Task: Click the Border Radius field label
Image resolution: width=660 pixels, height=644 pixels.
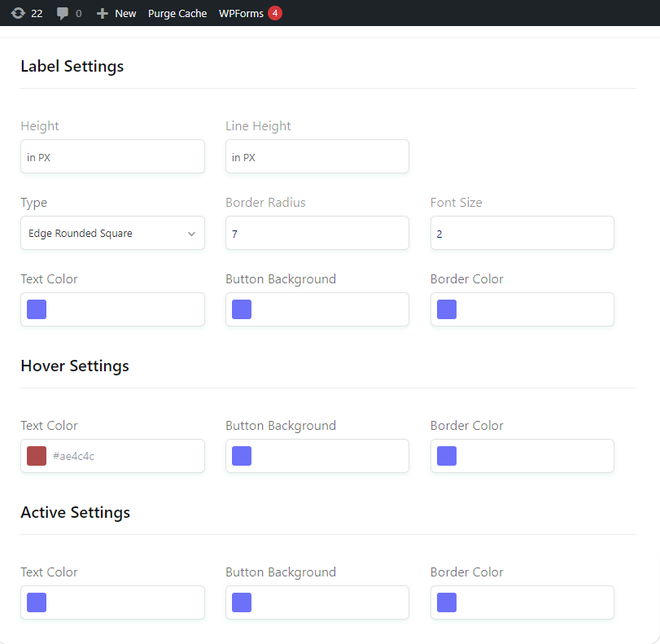Action: [265, 203]
